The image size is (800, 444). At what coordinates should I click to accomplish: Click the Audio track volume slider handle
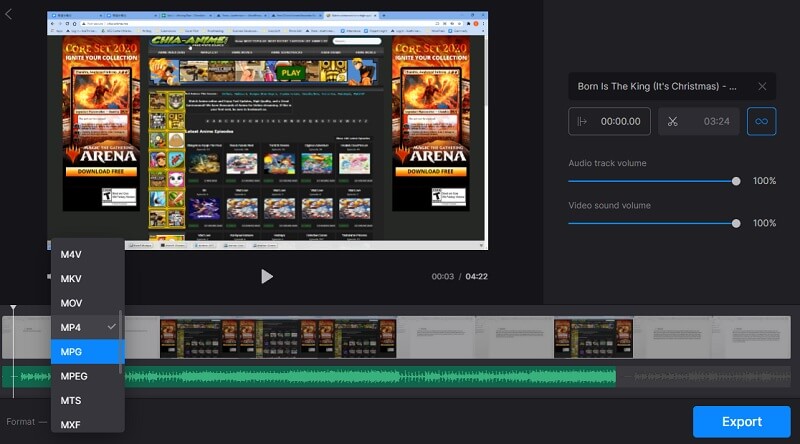(736, 181)
